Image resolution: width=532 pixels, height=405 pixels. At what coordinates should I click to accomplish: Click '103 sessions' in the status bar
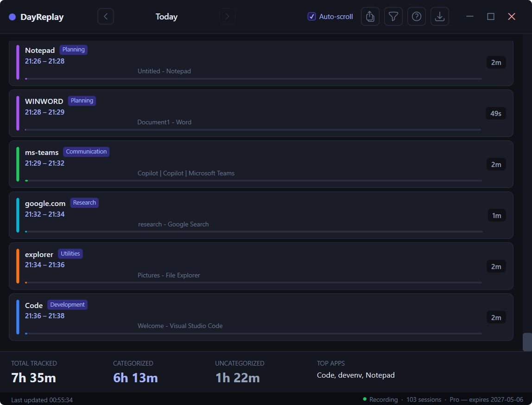[x=424, y=399]
